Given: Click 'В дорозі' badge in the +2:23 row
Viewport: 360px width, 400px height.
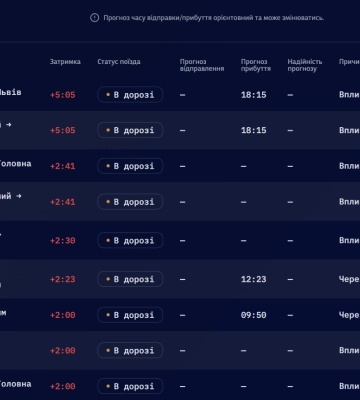Looking at the screenshot, I should pyautogui.click(x=130, y=279).
